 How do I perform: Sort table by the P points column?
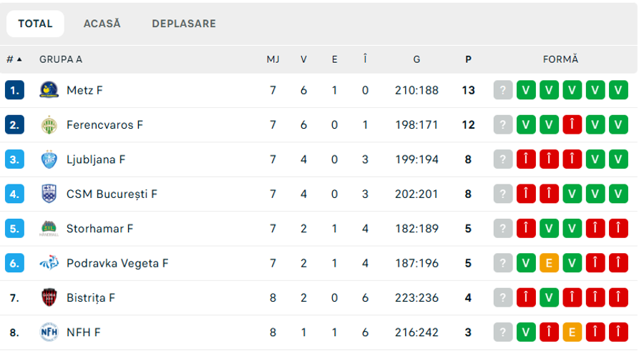coord(468,59)
